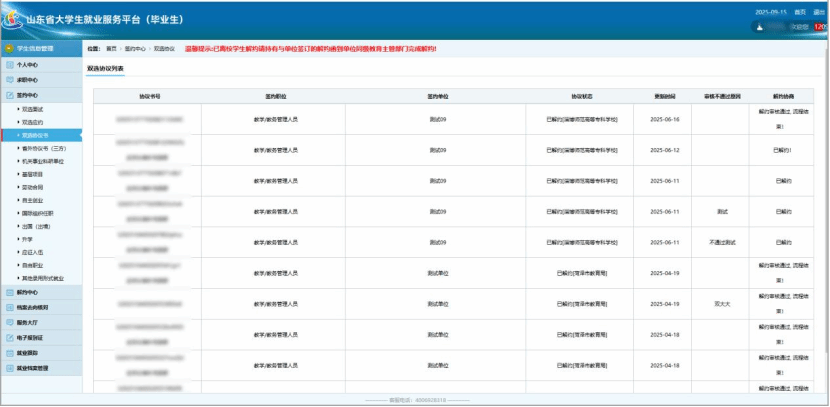Click 签约中心 in the breadcrumb
Screen dimensions: 830x407
click(135, 48)
